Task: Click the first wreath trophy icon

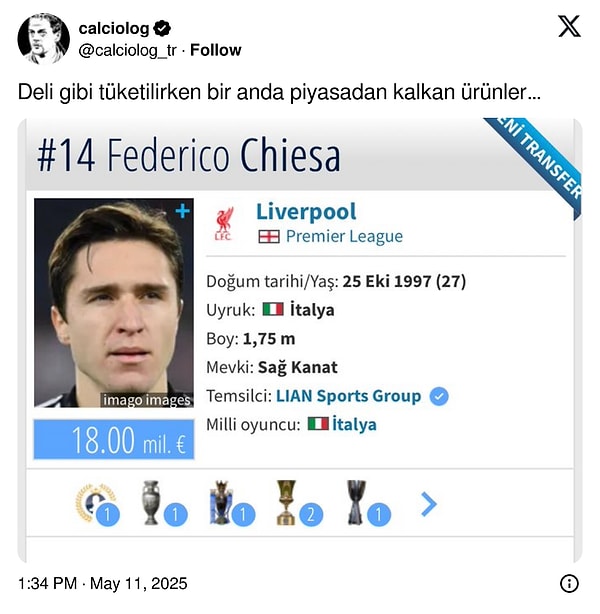Action: click(x=96, y=503)
